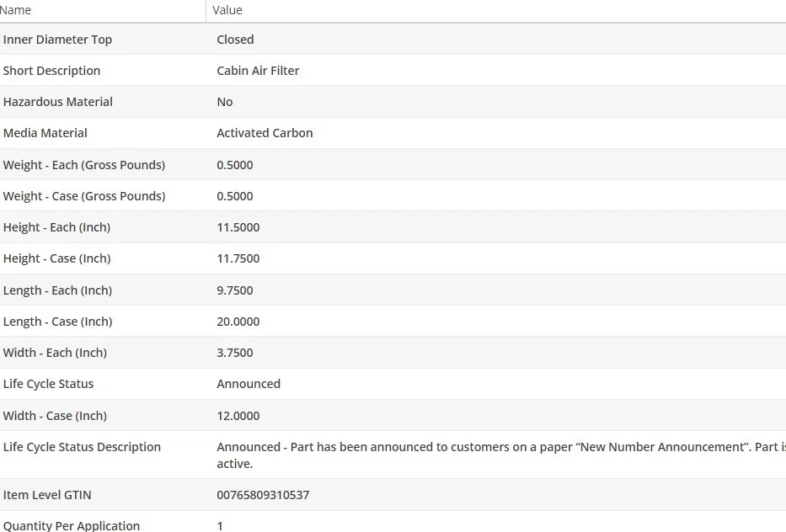Click the 11.5000 height value
Viewport: 786px width, 532px height.
(x=238, y=227)
